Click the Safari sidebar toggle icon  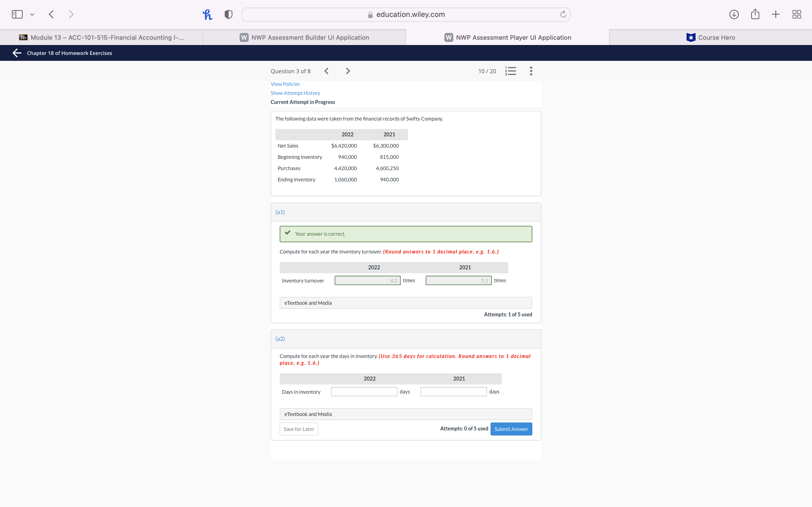click(x=17, y=14)
